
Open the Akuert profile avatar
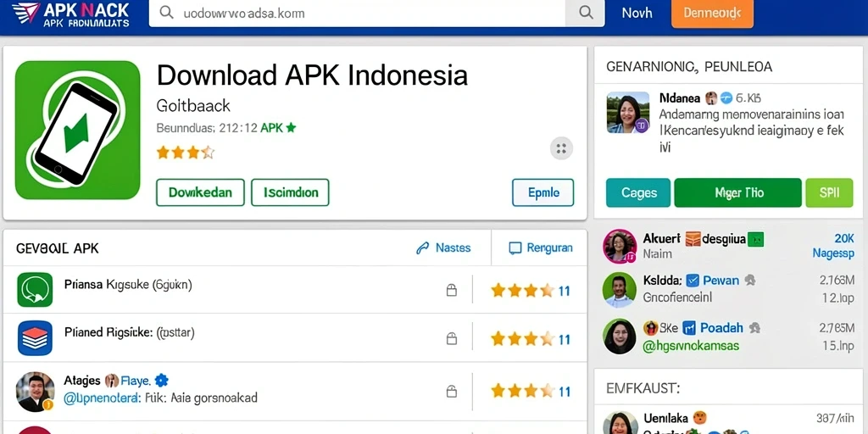620,246
